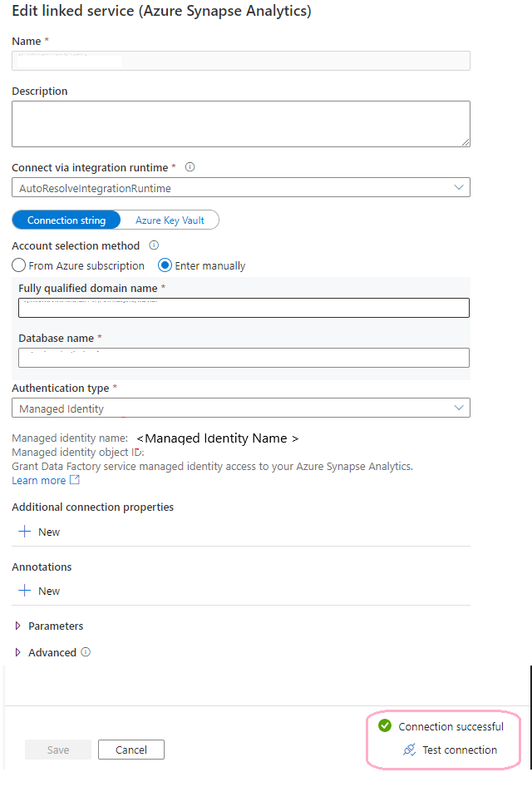Click the Advanced section info icon
This screenshot has width=532, height=787.
point(86,652)
